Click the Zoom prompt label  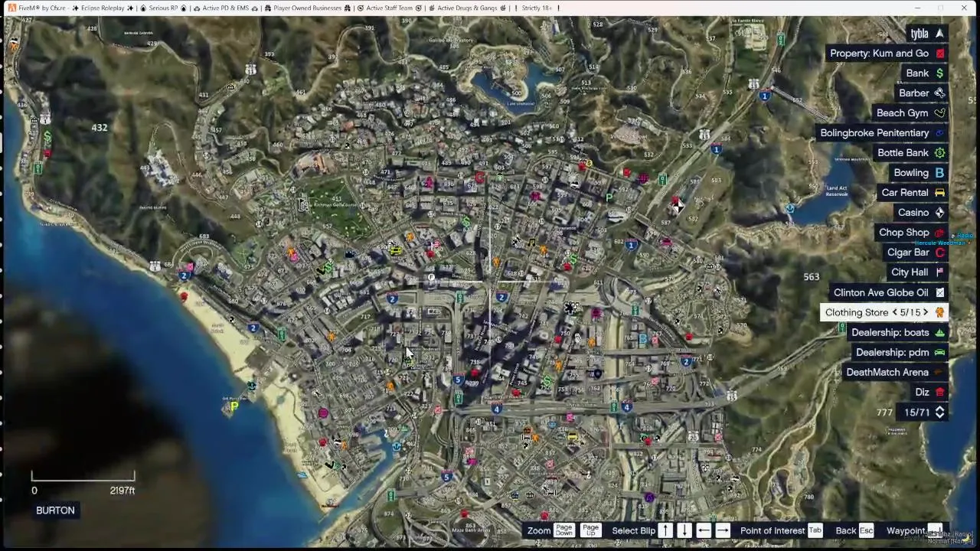click(539, 530)
